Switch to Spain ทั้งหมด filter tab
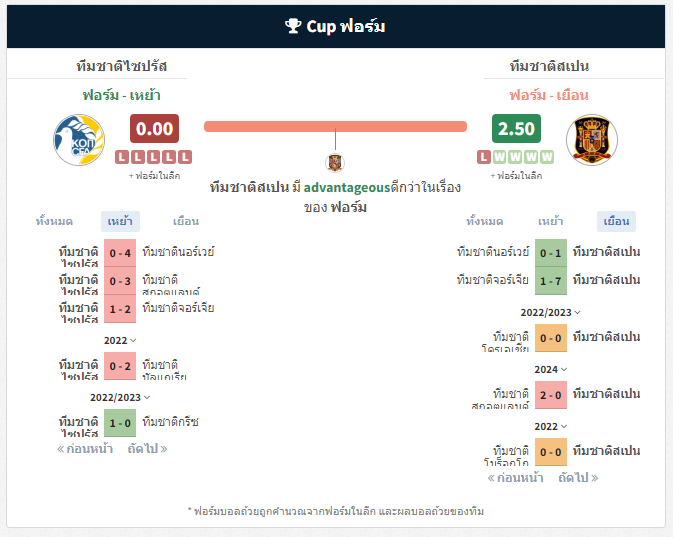673x537 pixels. click(485, 221)
